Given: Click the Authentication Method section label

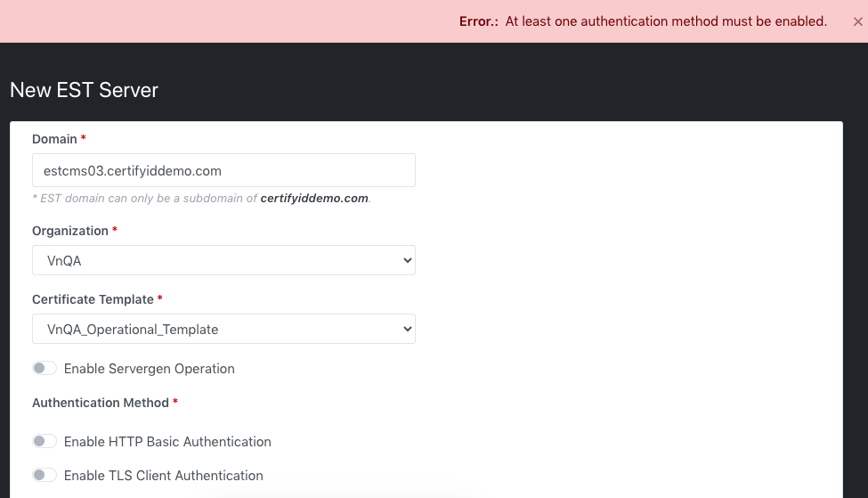Looking at the screenshot, I should pos(100,403).
